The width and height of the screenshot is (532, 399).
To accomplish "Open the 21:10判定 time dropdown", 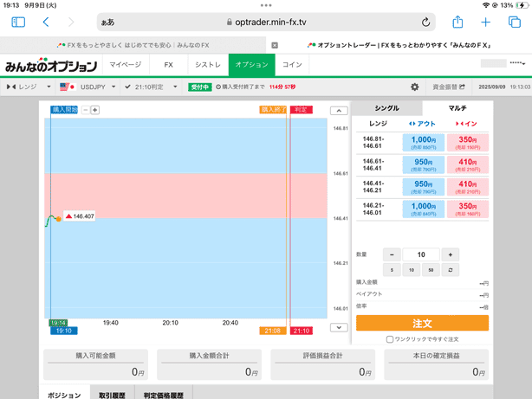I will click(152, 87).
